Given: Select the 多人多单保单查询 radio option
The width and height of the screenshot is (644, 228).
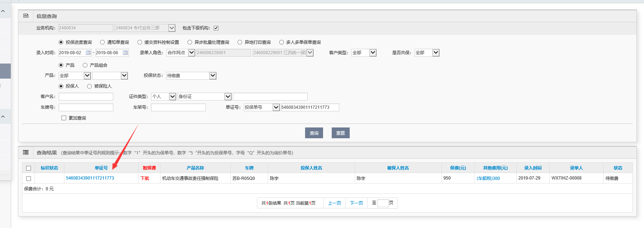Looking at the screenshot, I should click(282, 42).
